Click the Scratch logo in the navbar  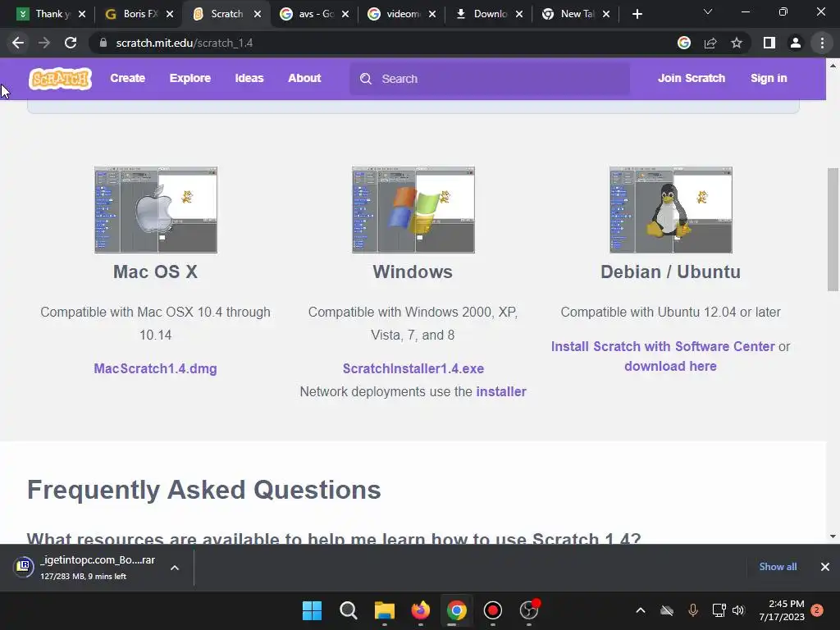(60, 78)
